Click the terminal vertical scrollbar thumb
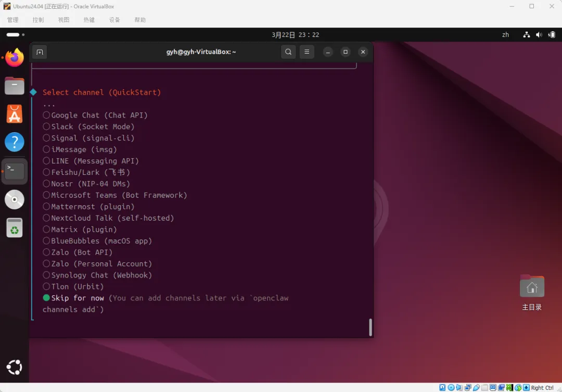Viewport: 562px width, 392px height. [x=371, y=327]
